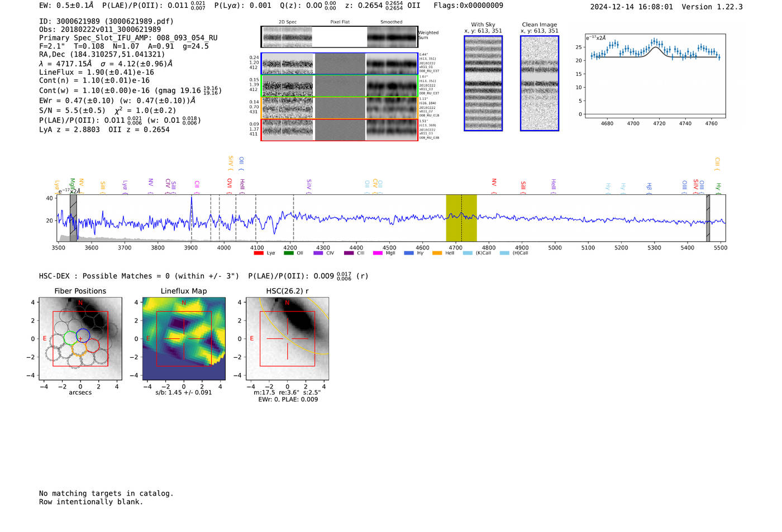Viewport: 782px width, 532px height.
Task: Open the Fiber Positions plot
Action: point(80,339)
